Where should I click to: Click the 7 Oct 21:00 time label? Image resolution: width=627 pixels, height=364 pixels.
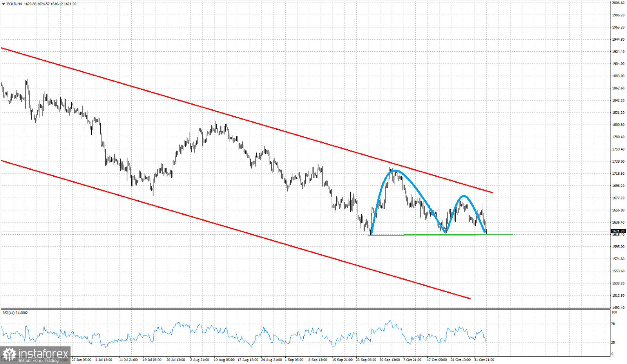pyautogui.click(x=412, y=360)
